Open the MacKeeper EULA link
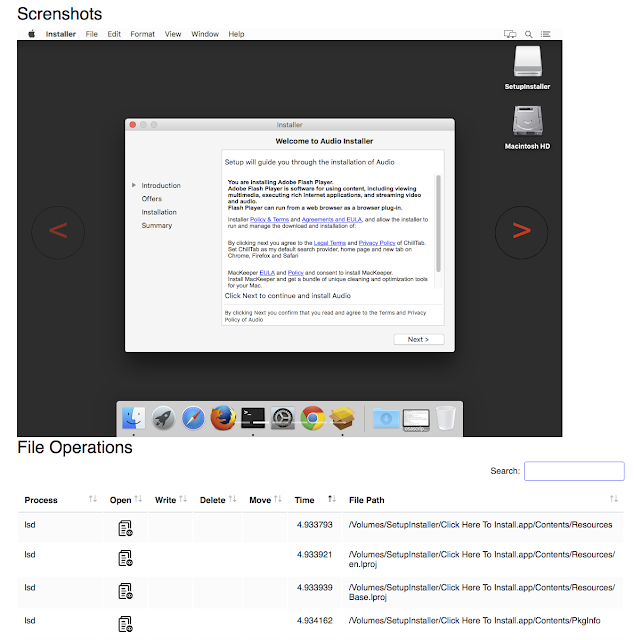 267,273
